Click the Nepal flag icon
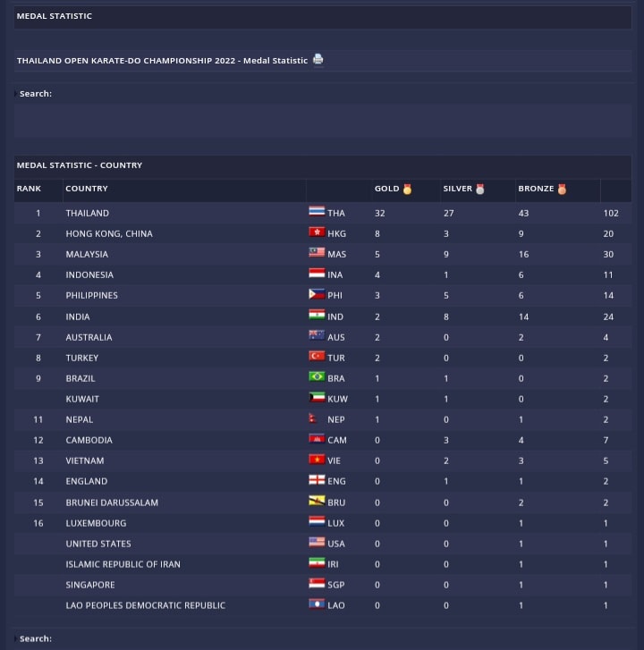Viewport: 644px width, 650px height. (313, 418)
